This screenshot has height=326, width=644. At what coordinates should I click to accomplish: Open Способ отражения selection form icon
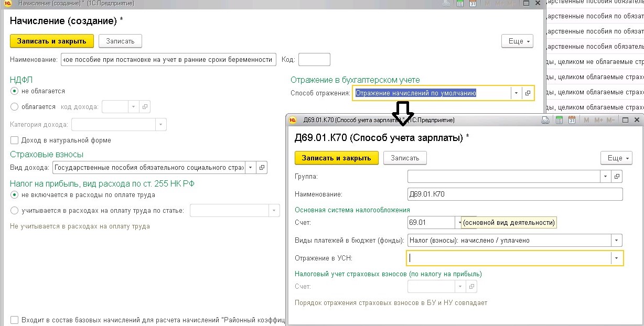point(528,93)
